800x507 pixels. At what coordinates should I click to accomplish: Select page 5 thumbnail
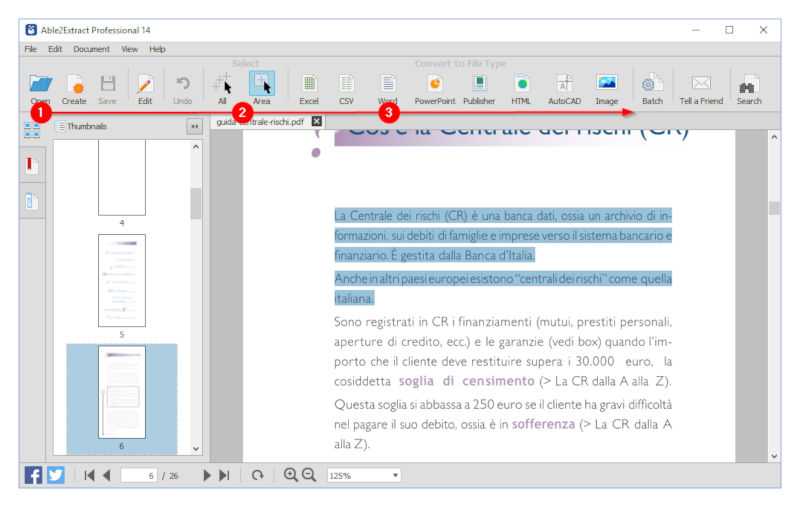click(121, 281)
